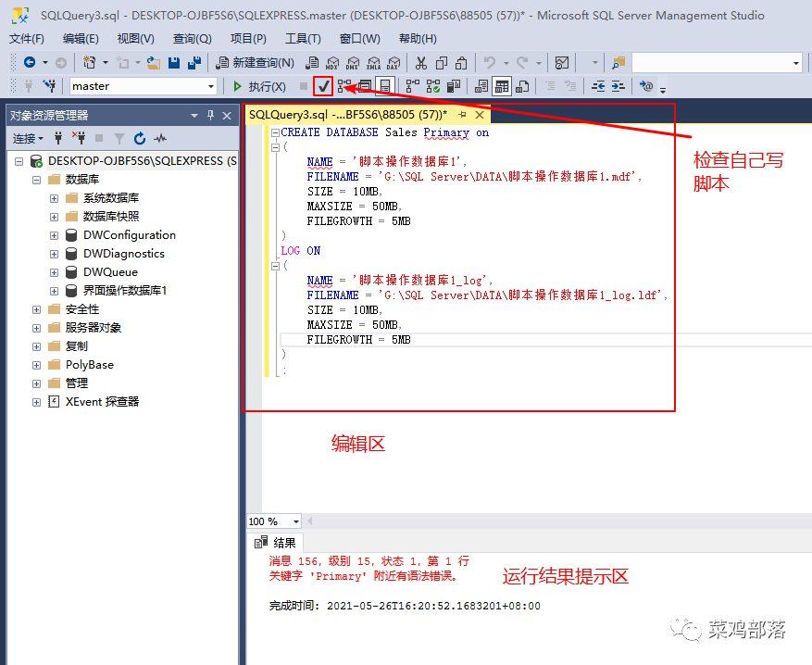Screen dimensions: 812x665
Task: Select the XEvent 探查器 node
Action: click(102, 402)
